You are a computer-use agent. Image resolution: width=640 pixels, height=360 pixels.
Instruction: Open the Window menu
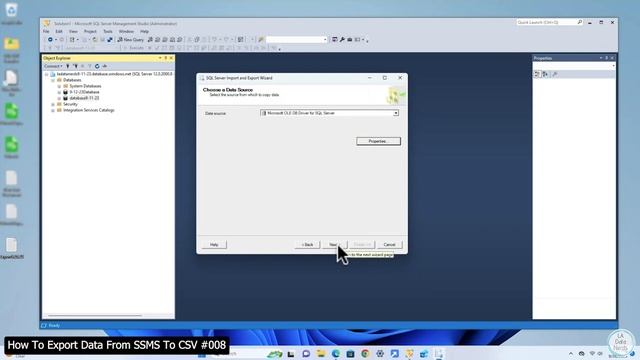[x=126, y=31]
